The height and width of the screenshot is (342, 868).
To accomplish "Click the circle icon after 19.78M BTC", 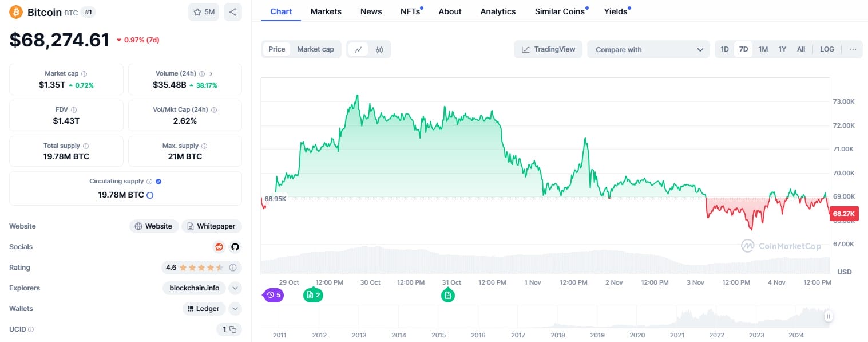I will 150,195.
